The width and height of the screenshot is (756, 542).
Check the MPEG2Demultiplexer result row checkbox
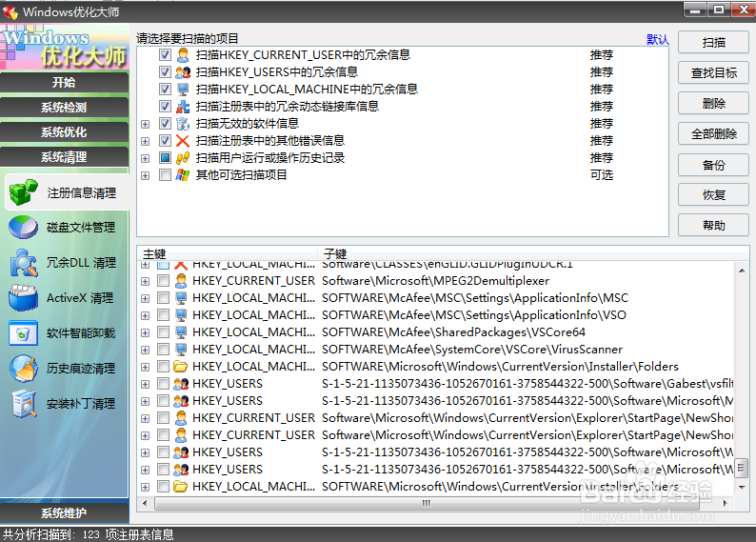tap(164, 281)
